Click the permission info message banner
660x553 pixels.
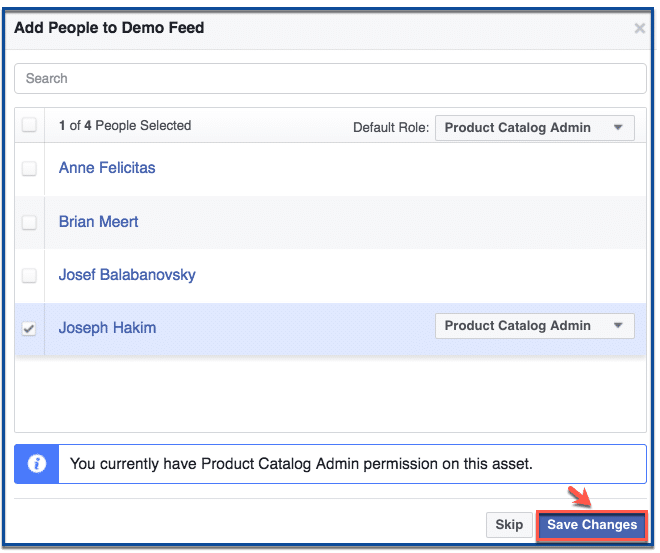pyautogui.click(x=330, y=464)
